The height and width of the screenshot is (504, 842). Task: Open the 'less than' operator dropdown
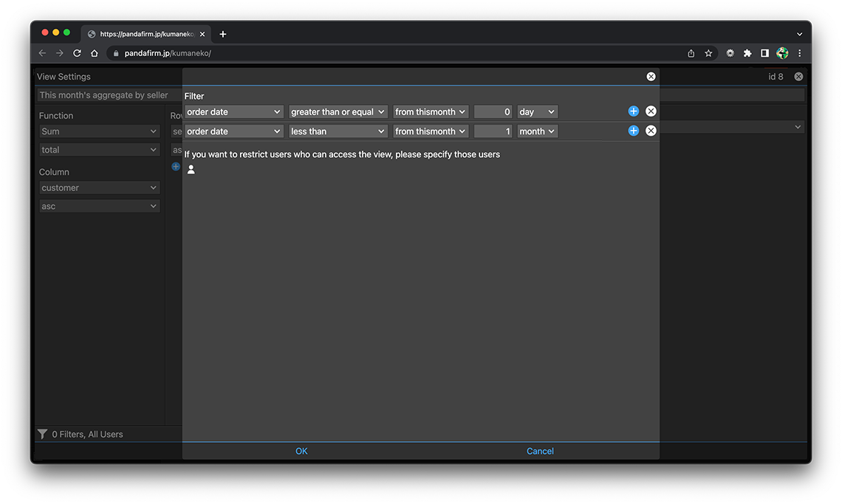pyautogui.click(x=338, y=131)
